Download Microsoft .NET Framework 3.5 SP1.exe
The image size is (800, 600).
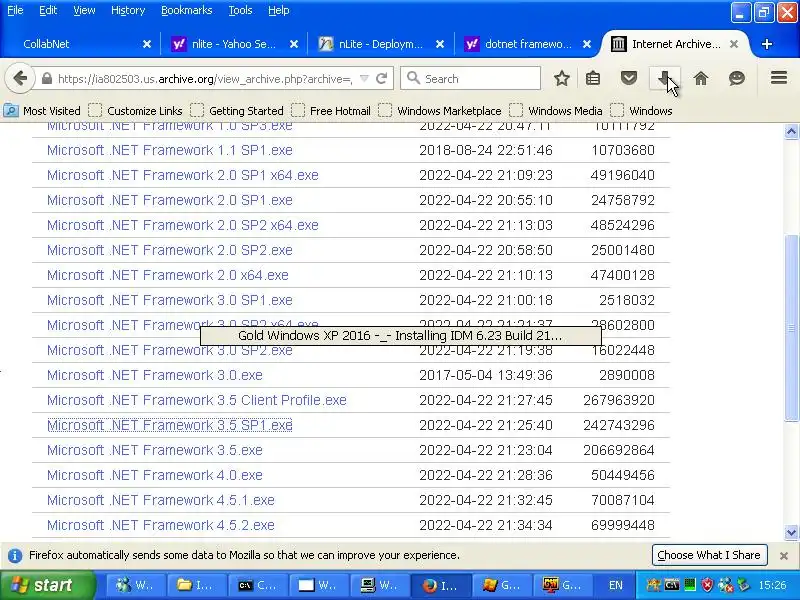point(169,426)
